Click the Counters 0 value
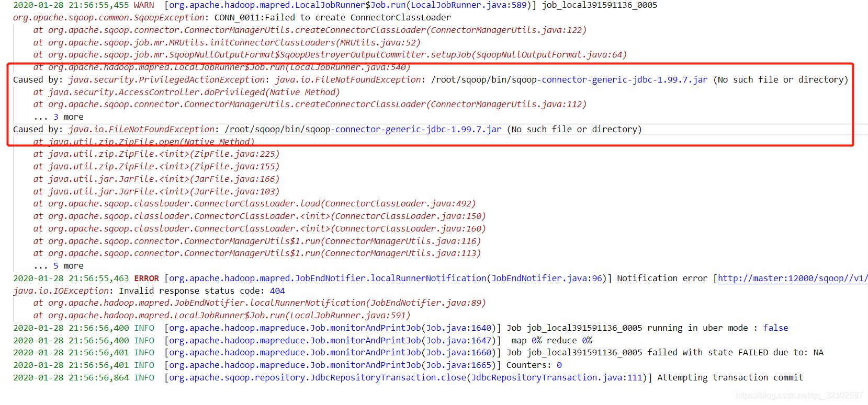Screen dimensions: 868x405 click(559, 365)
